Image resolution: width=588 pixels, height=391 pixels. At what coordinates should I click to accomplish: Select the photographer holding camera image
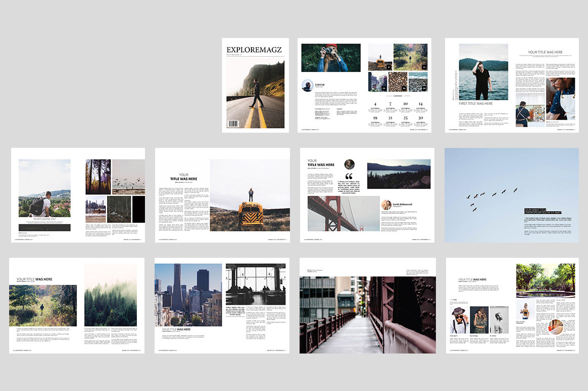point(330,57)
